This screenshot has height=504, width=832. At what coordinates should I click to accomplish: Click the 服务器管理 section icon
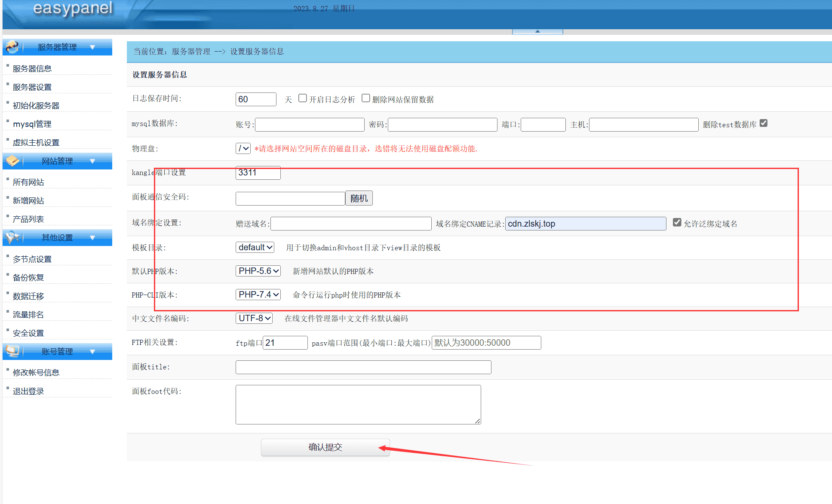click(12, 47)
